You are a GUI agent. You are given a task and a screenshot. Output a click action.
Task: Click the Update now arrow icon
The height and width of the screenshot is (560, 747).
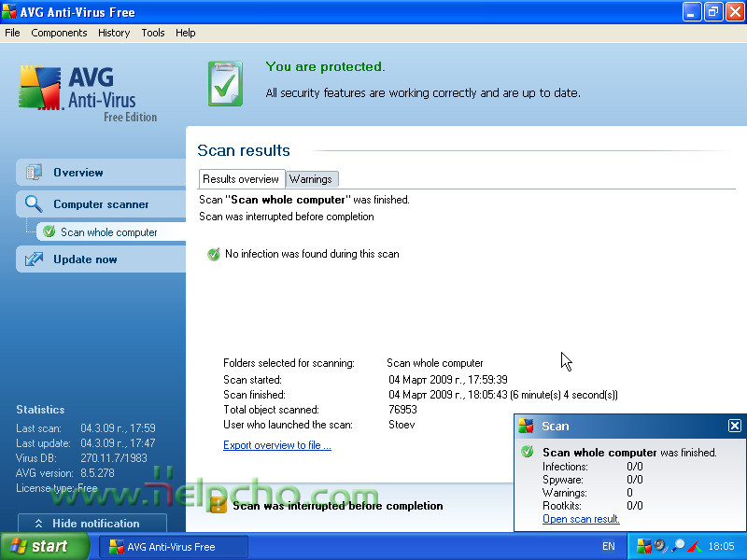(34, 259)
